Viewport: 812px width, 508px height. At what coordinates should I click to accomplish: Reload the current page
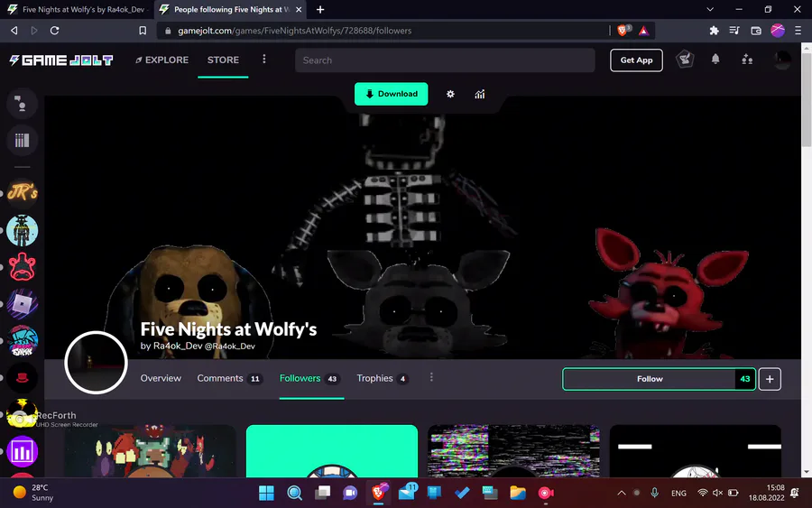coord(54,31)
